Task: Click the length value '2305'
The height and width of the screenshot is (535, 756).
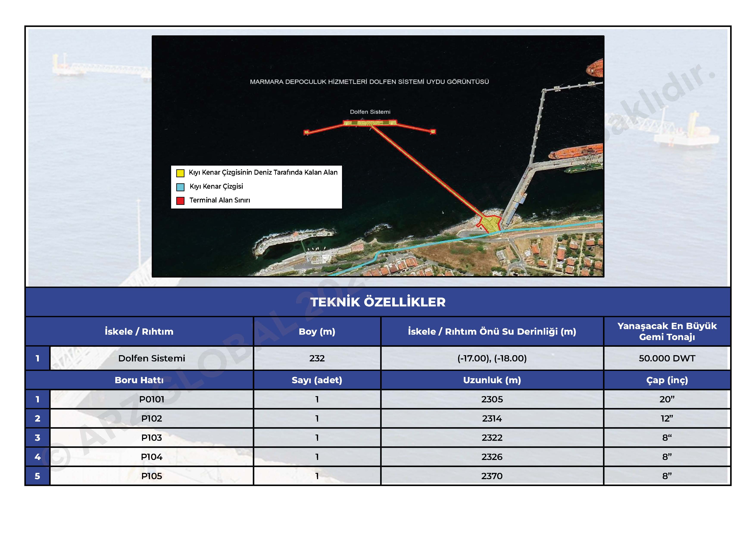Action: coord(492,399)
